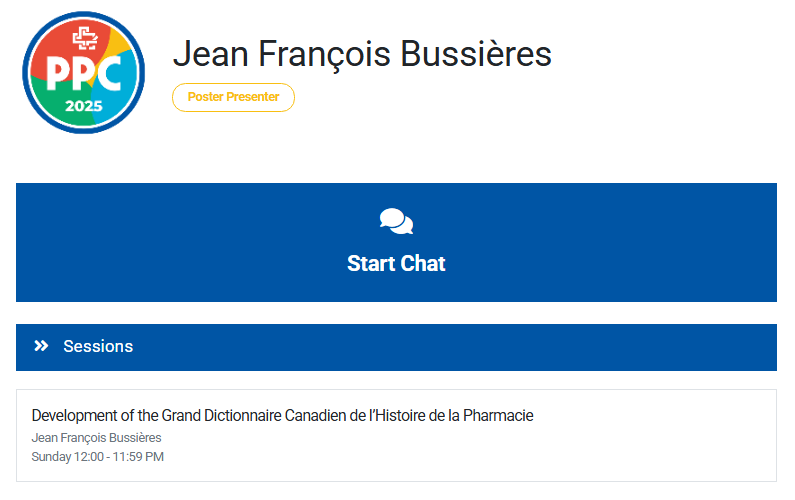Click the Jean François Bussières heading
Image resolution: width=795 pixels, height=500 pixels.
pos(361,53)
